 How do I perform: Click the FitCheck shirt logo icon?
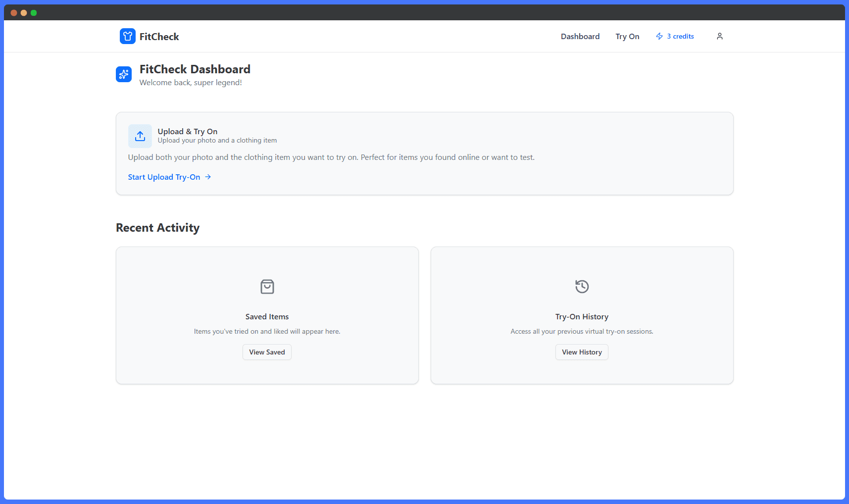click(x=127, y=36)
